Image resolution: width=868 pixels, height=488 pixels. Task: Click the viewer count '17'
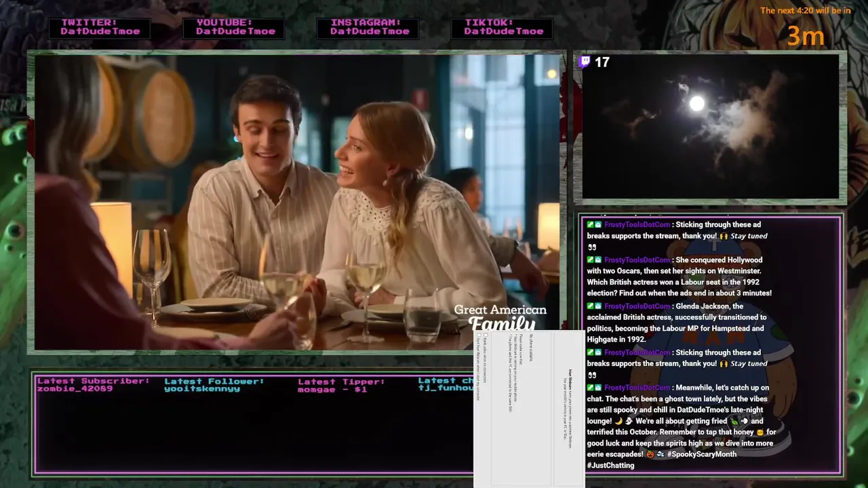(602, 62)
